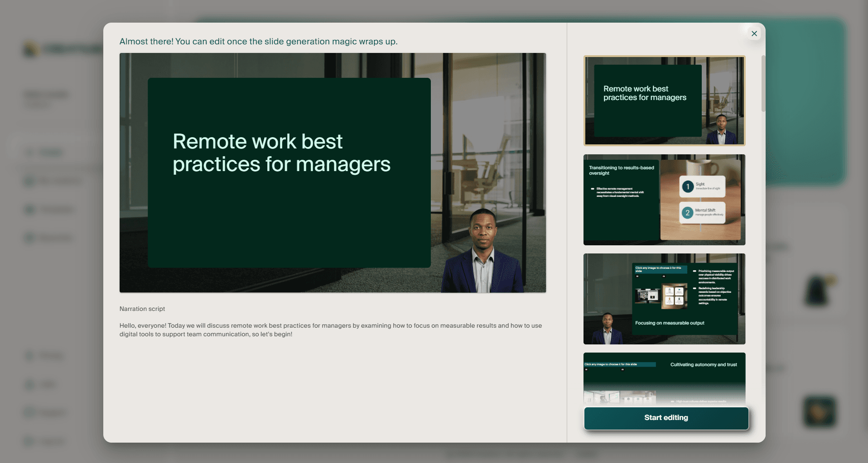Screen dimensions: 868x463
Task: Click the large main slide preview
Action: (333, 172)
